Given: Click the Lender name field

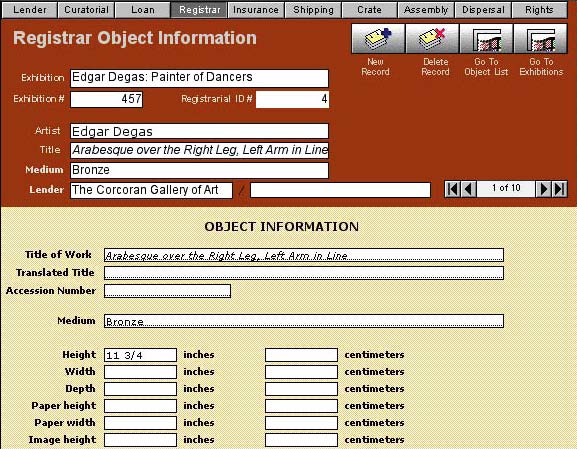Looking at the screenshot, I should (151, 190).
